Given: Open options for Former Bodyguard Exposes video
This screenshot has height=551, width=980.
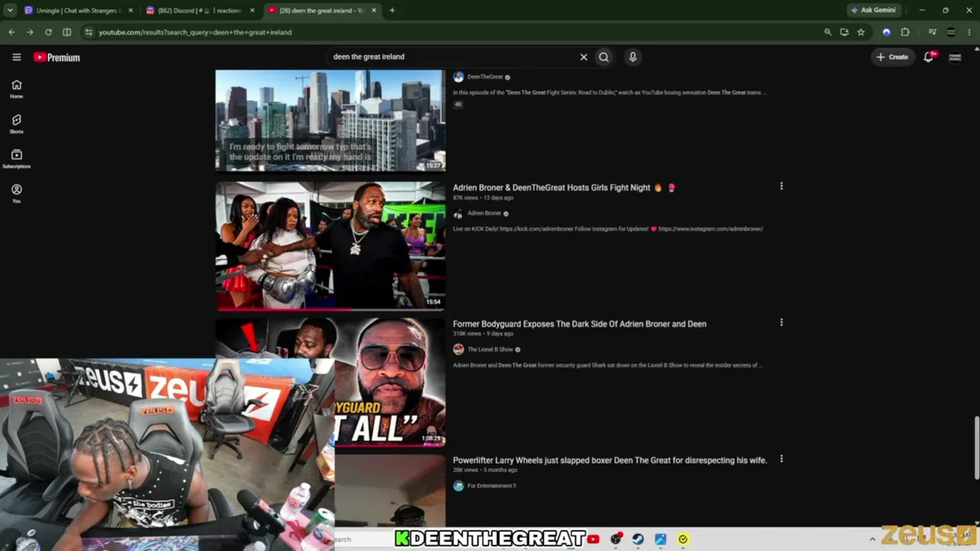Looking at the screenshot, I should [x=781, y=322].
